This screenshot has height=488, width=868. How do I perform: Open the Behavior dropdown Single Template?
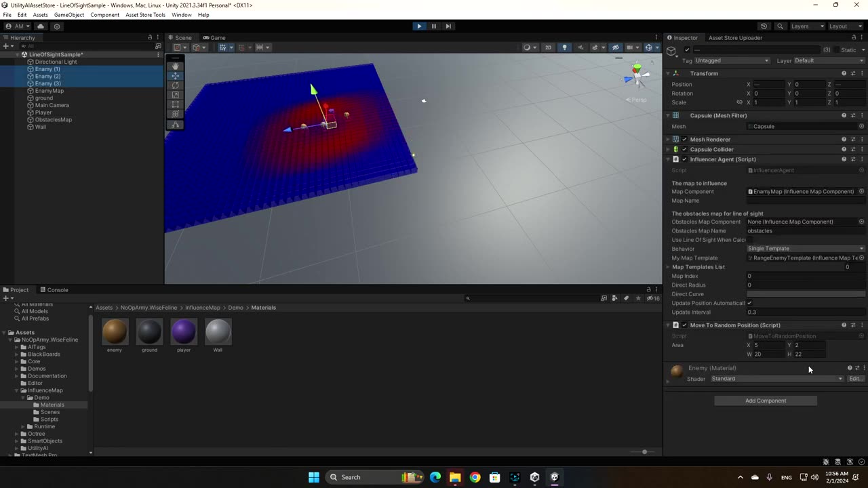(806, 249)
